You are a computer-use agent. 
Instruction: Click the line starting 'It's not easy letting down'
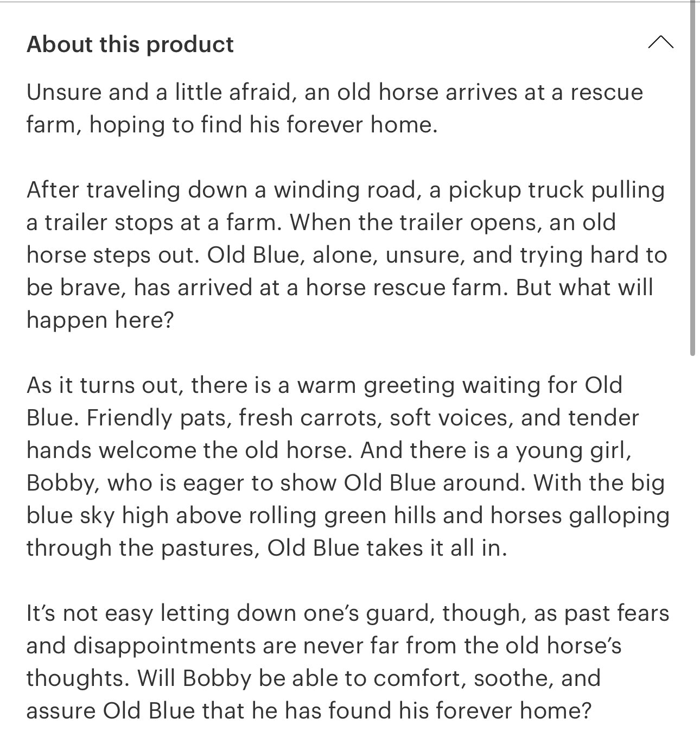coord(348,613)
